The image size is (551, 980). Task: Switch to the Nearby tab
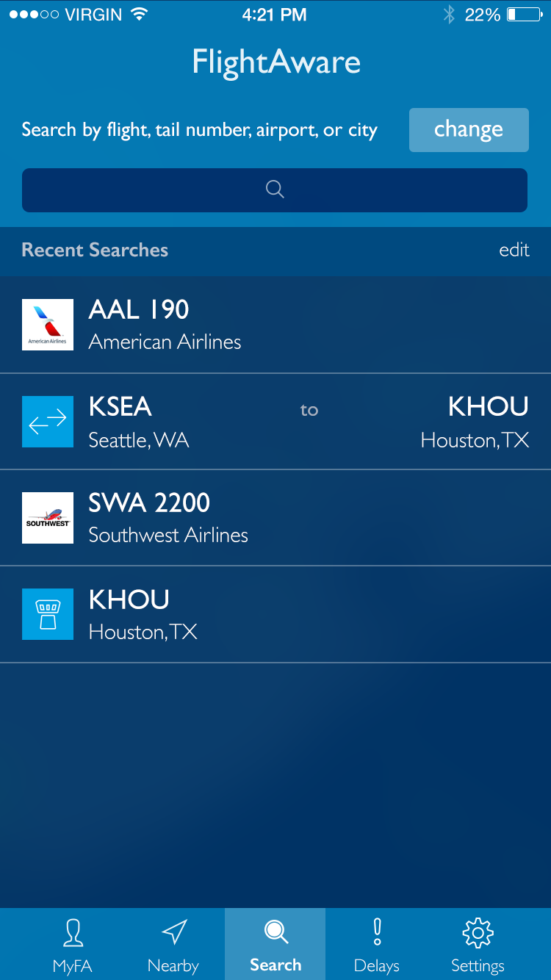173,944
